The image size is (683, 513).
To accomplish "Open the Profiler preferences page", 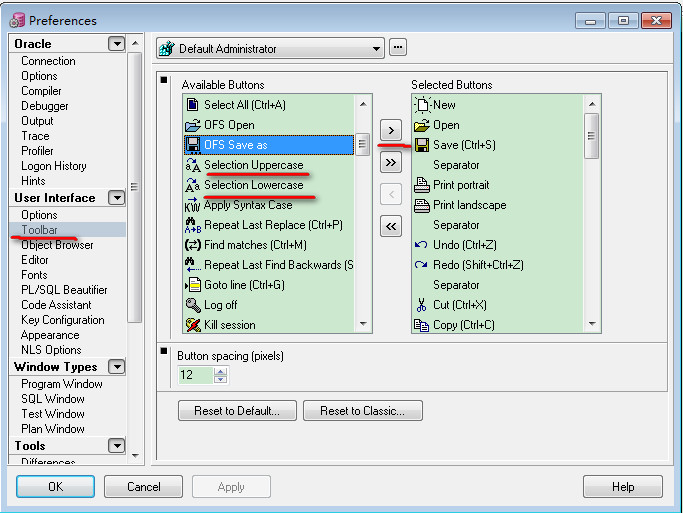I will click(37, 151).
